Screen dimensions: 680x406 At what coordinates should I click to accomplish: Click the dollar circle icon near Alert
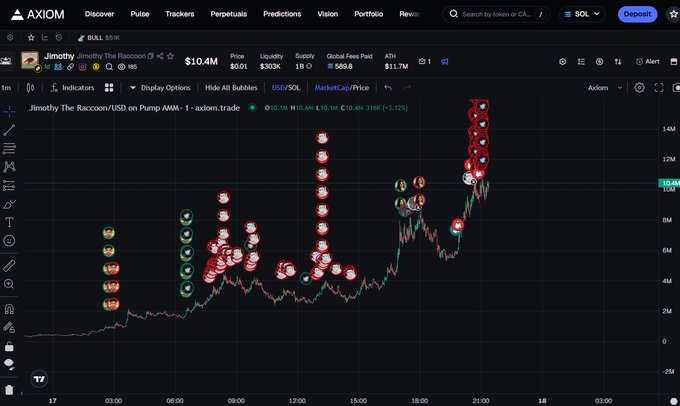[x=599, y=62]
